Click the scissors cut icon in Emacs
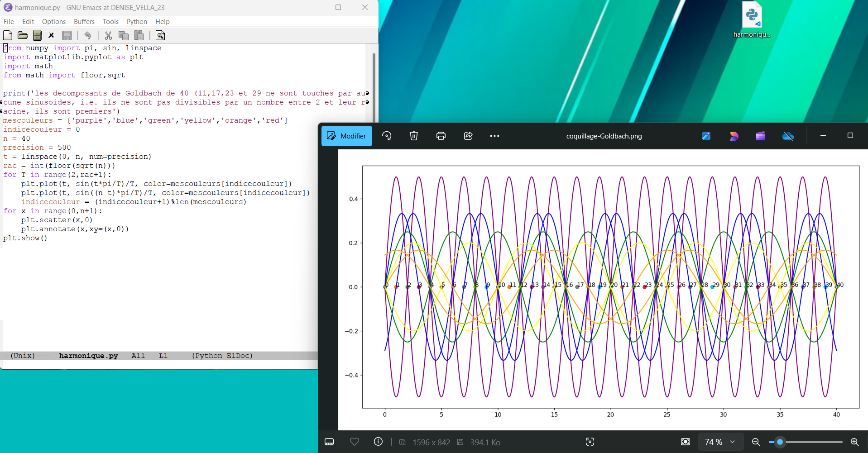868x453 pixels. (108, 35)
